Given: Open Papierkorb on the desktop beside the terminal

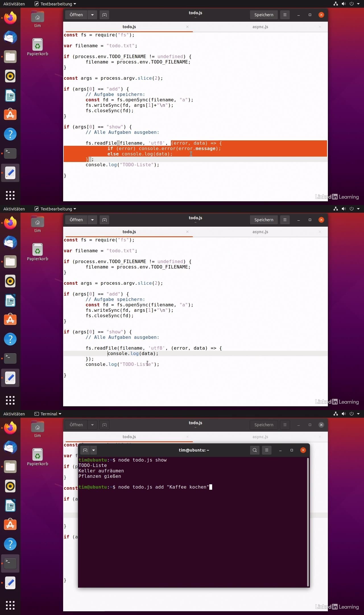Looking at the screenshot, I should (38, 456).
